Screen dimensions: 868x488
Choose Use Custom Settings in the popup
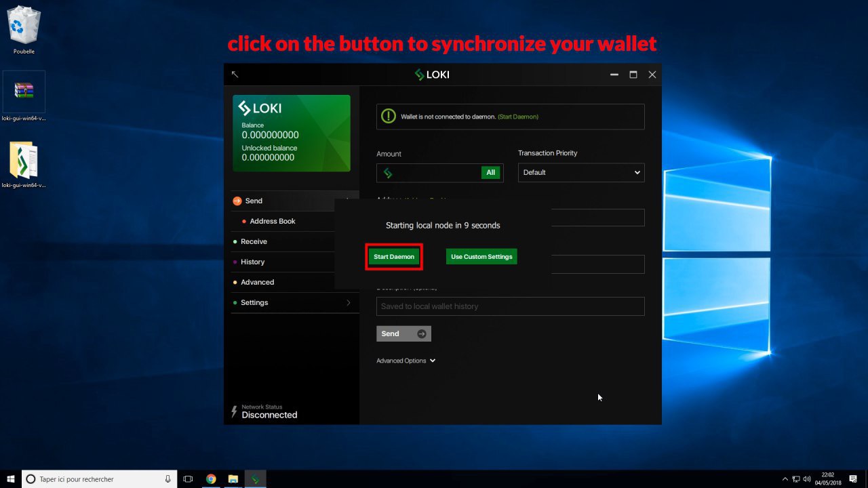(x=481, y=257)
